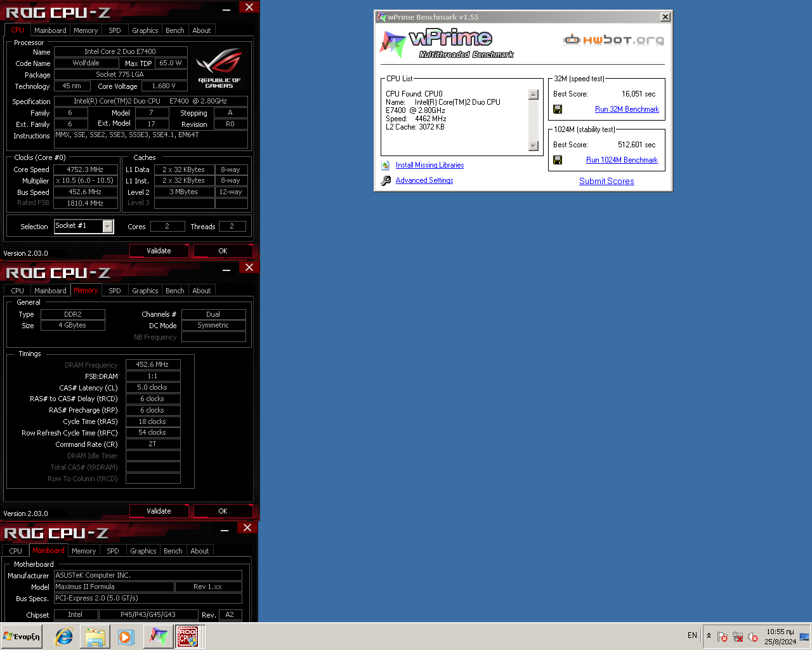Click the volume muted speaker tray icon
Image resolution: width=812 pixels, height=650 pixels.
753,637
